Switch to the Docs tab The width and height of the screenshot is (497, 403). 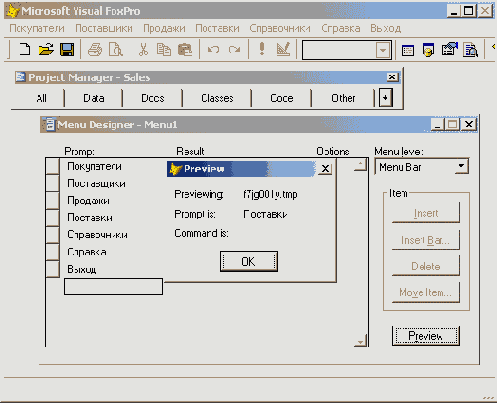pyautogui.click(x=153, y=98)
